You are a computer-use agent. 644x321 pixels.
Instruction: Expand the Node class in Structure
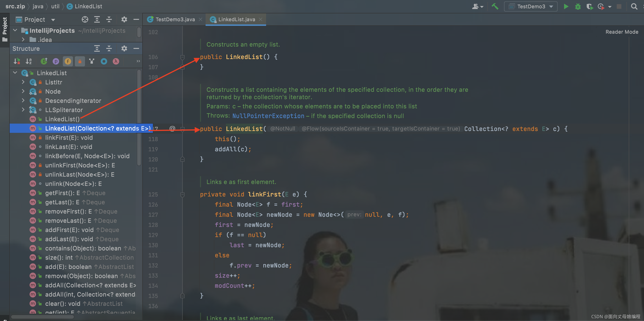(23, 91)
